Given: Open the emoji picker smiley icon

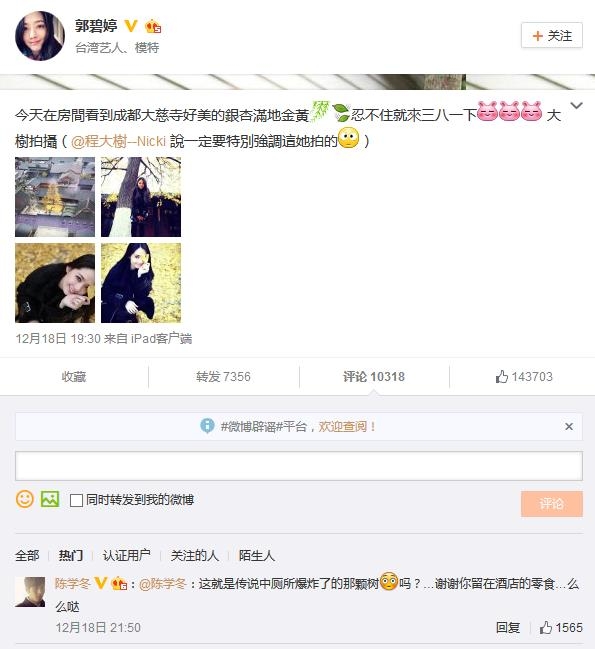Looking at the screenshot, I should click(x=24, y=499).
